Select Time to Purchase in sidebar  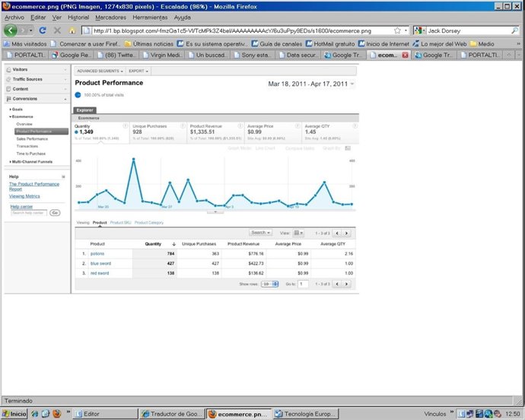coord(30,154)
